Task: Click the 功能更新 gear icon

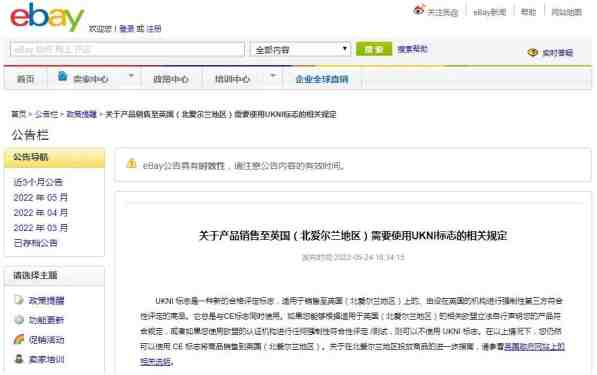Action: tap(19, 319)
